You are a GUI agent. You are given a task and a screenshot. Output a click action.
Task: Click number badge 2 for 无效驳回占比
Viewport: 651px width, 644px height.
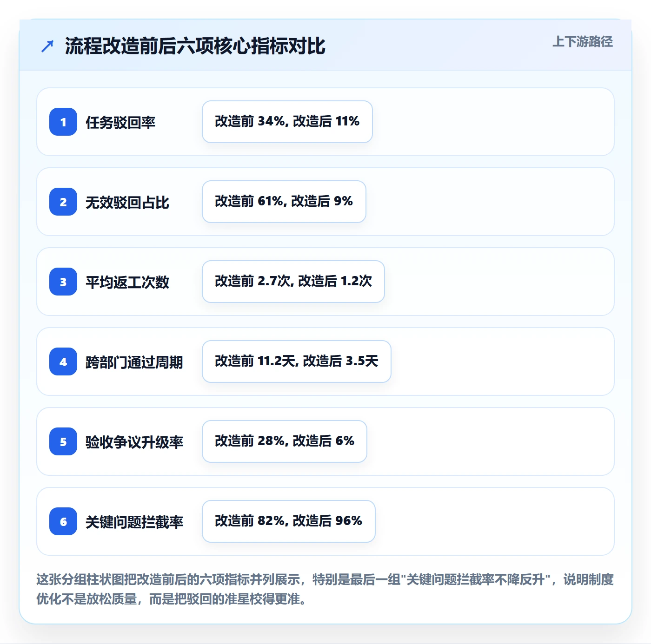click(x=63, y=202)
